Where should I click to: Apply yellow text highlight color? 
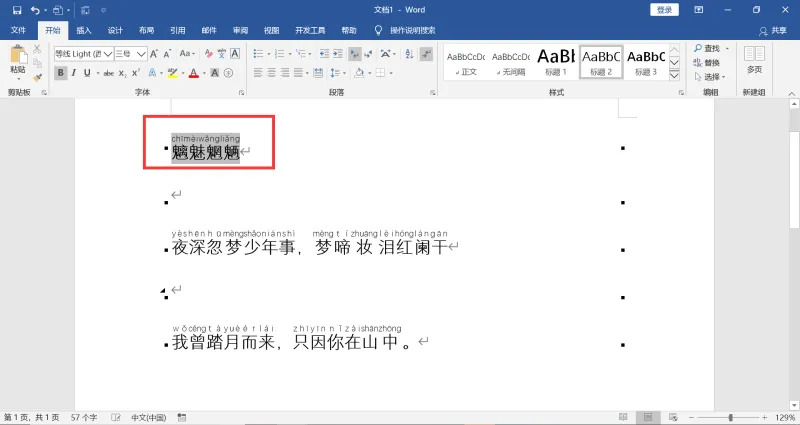172,73
